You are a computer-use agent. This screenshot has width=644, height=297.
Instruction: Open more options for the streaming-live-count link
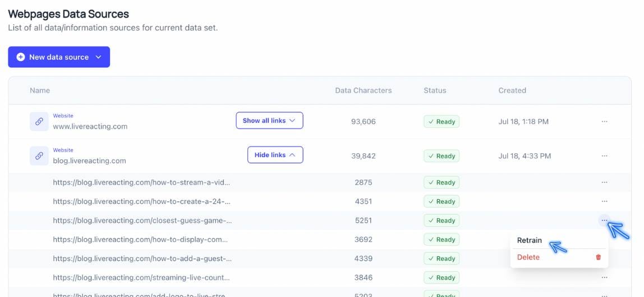point(604,278)
